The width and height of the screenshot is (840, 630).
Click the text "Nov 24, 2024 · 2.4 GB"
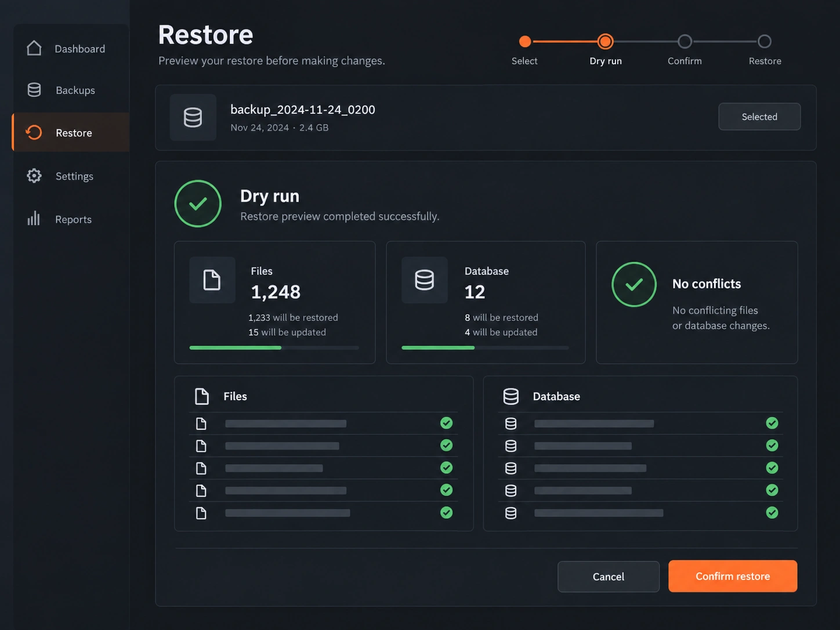click(280, 128)
